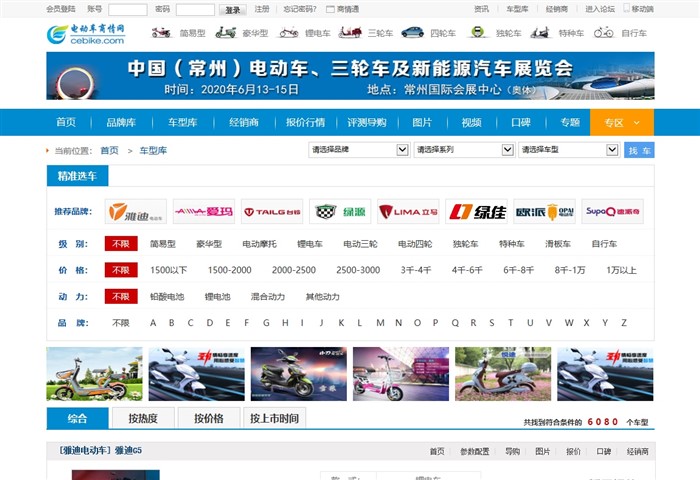Open the 移动端 mobile icon link
Screen dimensions: 700x480
coord(627,8)
